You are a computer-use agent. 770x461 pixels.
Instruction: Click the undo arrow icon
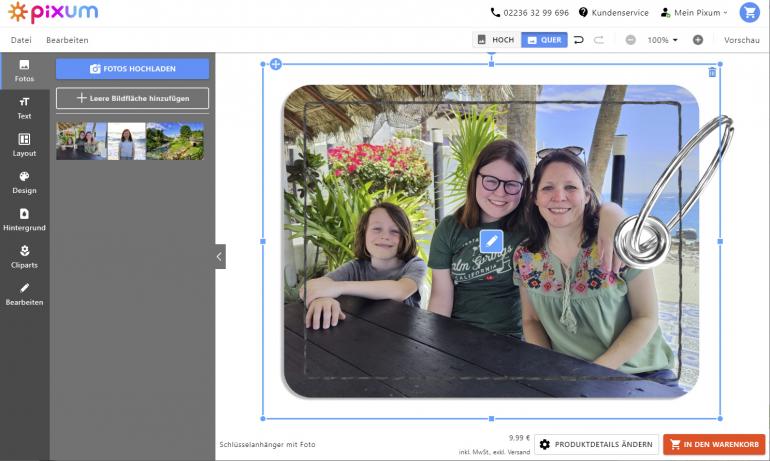point(579,40)
